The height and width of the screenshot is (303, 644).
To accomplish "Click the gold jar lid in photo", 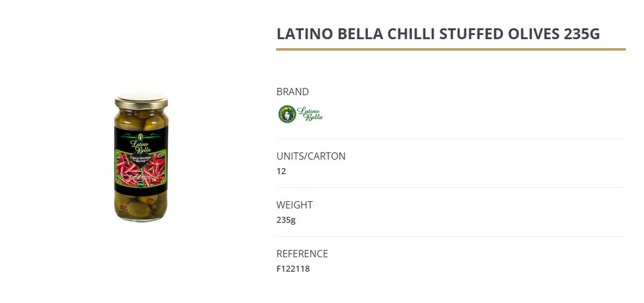I will (x=141, y=101).
